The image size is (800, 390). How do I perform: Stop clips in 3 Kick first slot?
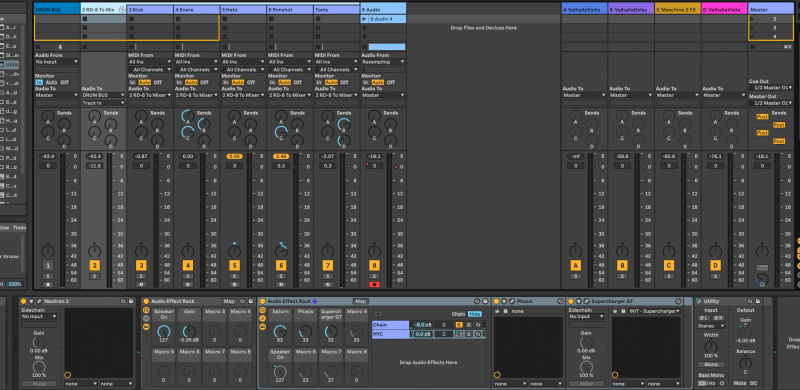[x=131, y=19]
